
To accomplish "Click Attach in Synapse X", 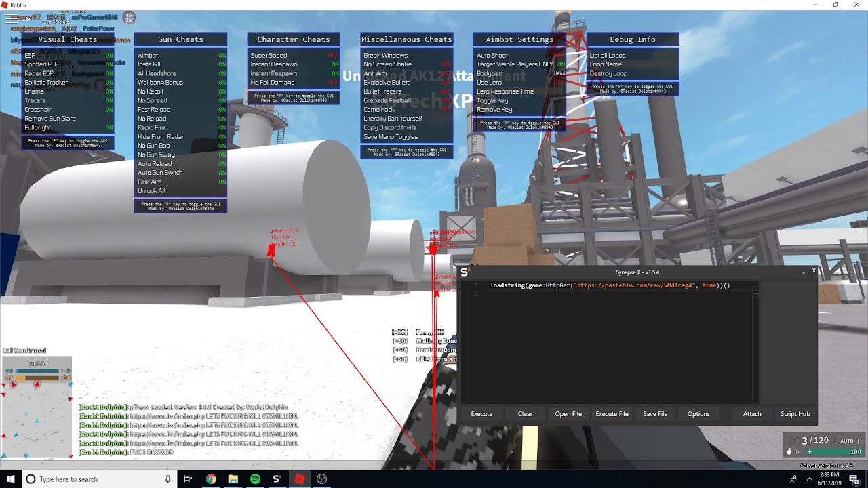I will (x=752, y=414).
